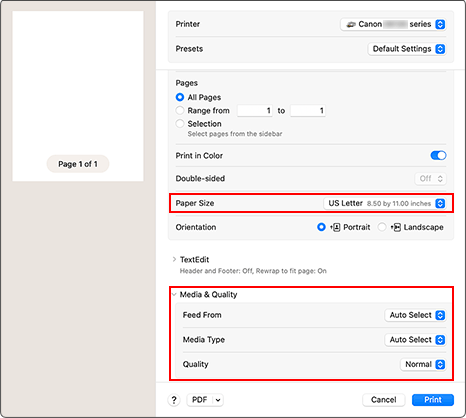The width and height of the screenshot is (466, 418).
Task: Click the help question mark button
Action: tap(174, 400)
